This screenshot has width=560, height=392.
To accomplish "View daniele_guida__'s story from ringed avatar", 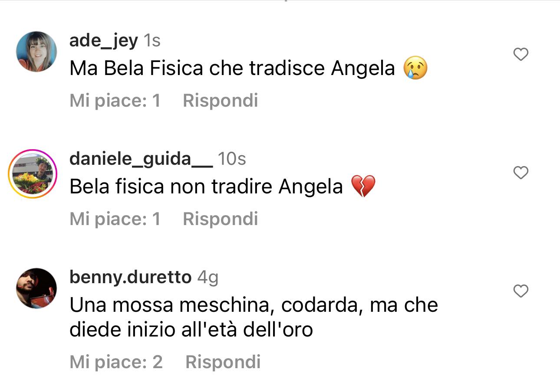I will point(33,174).
